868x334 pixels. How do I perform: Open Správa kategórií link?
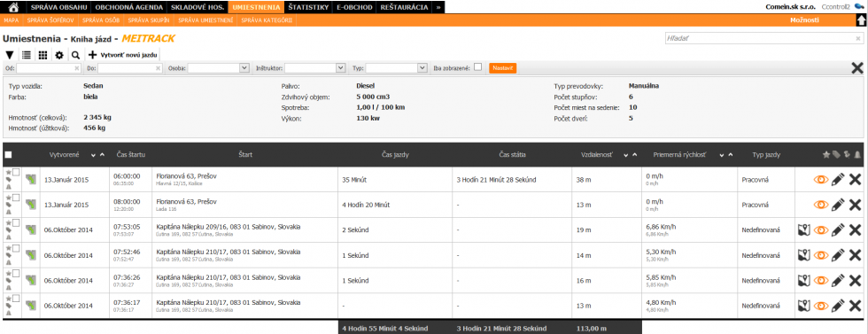pos(267,20)
